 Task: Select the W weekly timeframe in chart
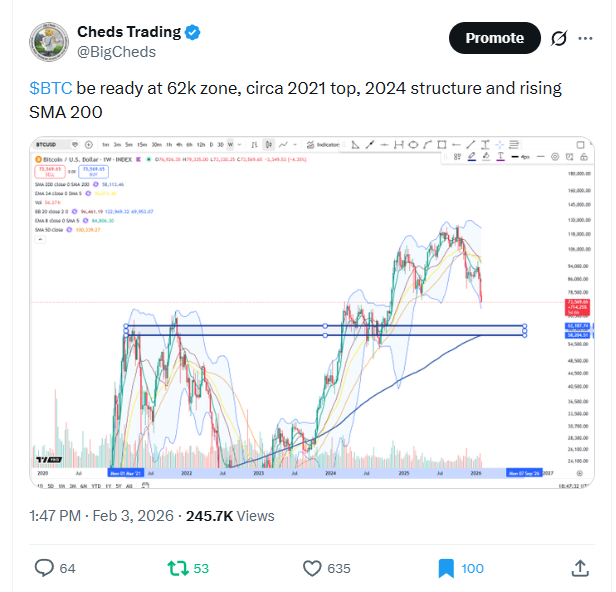(x=229, y=144)
